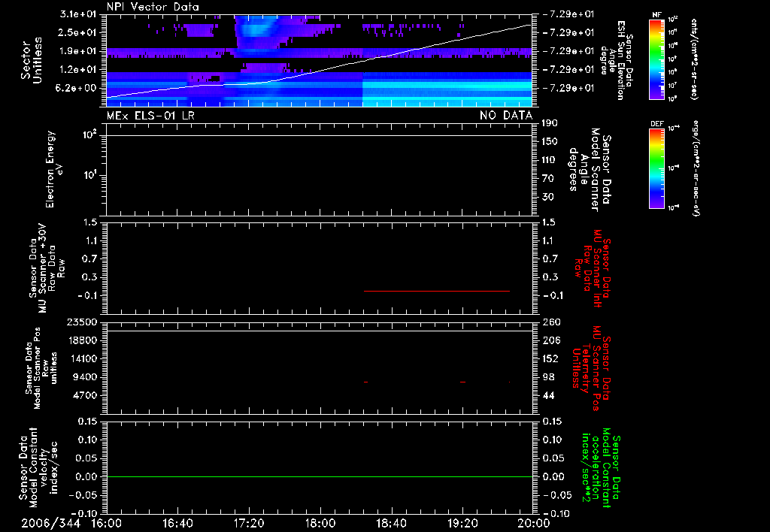Click the 16:40 time axis label
This screenshot has width=770, height=532.
pos(177,523)
